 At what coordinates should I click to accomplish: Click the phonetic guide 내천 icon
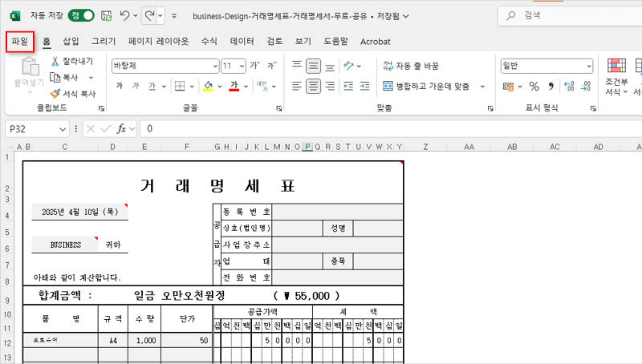coord(262,86)
